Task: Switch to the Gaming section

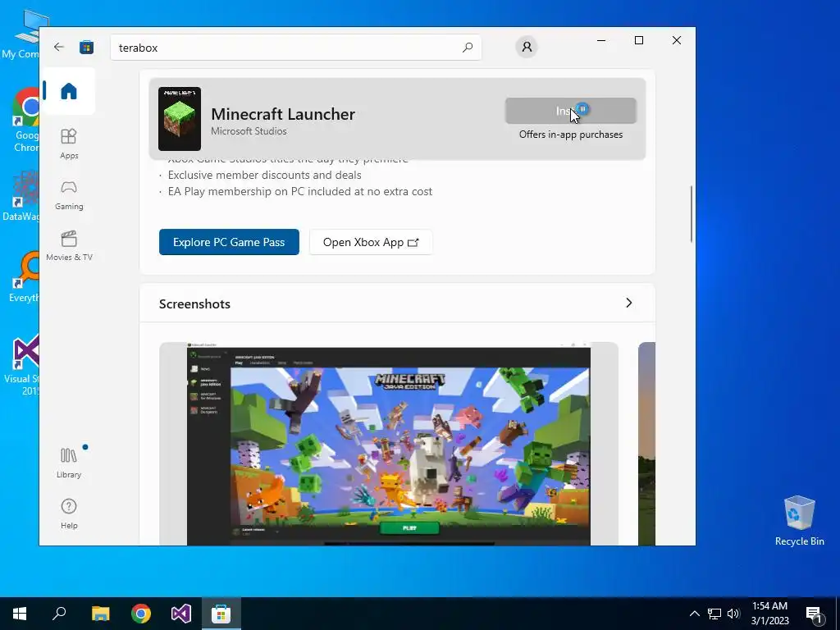Action: click(x=69, y=195)
